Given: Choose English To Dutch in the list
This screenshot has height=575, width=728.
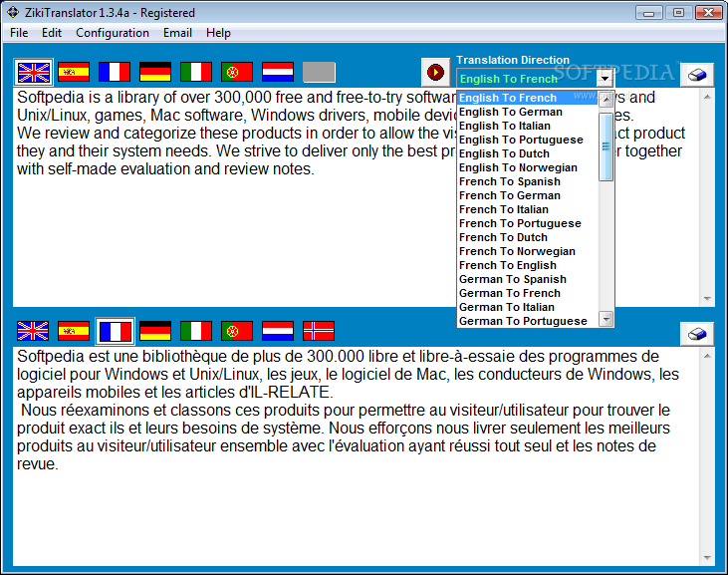Looking at the screenshot, I should coord(528,153).
